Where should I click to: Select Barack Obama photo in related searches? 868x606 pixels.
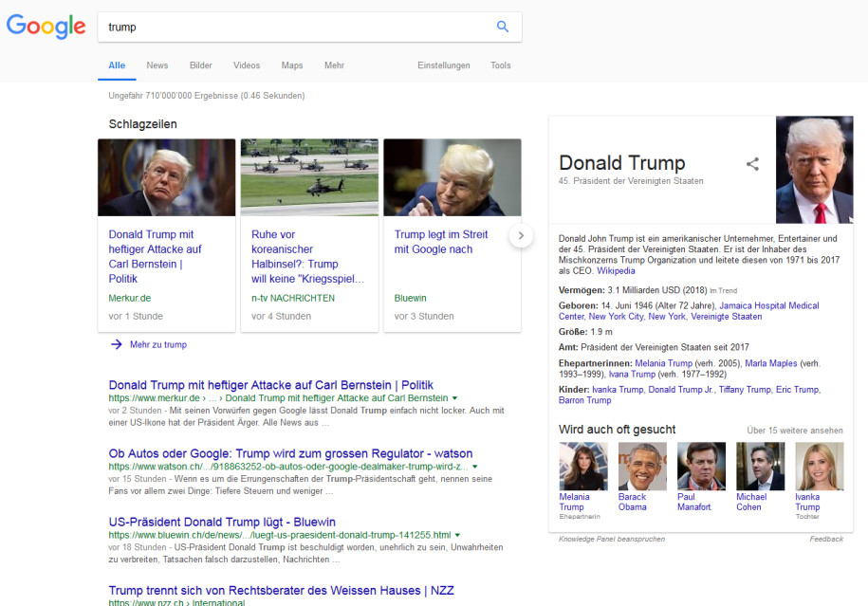pos(642,466)
